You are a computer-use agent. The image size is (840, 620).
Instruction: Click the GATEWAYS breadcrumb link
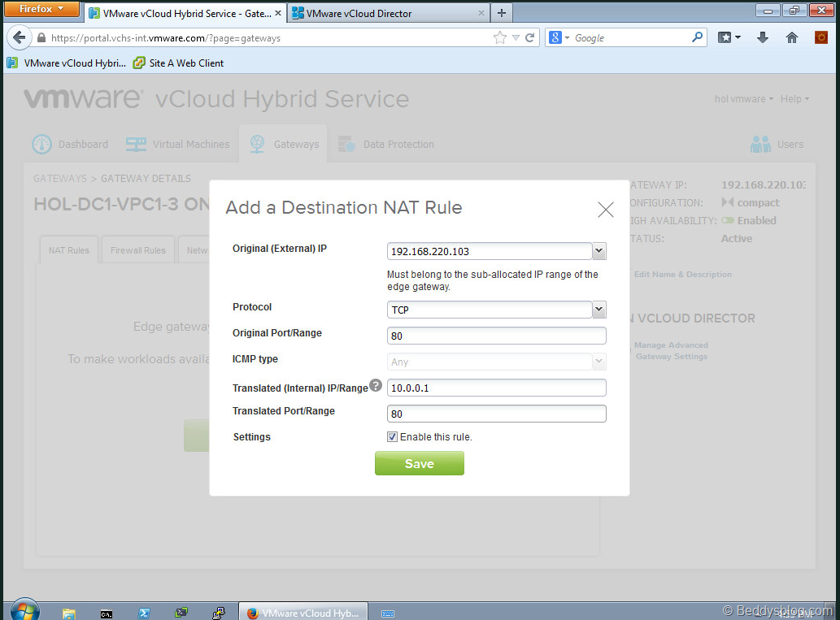tap(60, 178)
